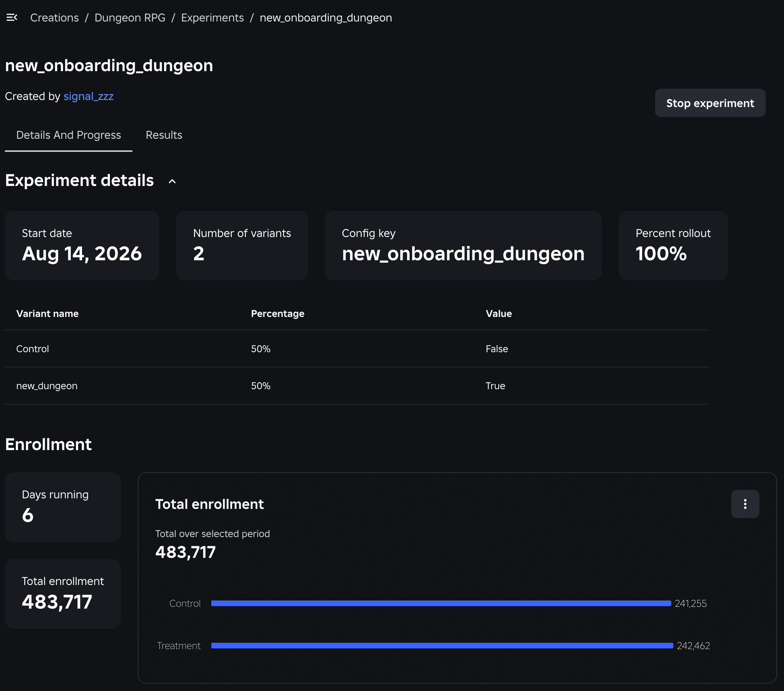Click the new_onboarding_dungeon breadcrumb item
This screenshot has width=784, height=691.
tap(326, 18)
